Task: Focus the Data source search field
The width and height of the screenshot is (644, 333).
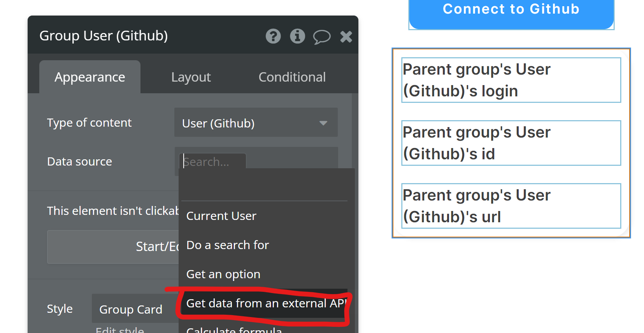Action: click(x=212, y=162)
